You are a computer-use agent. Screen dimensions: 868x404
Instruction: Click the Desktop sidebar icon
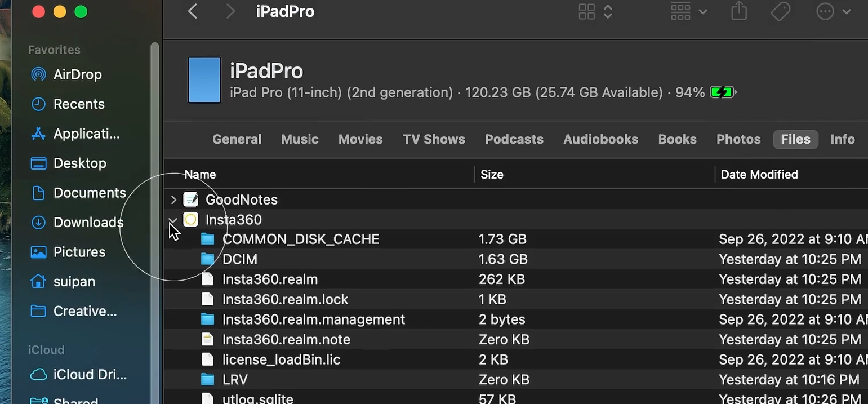click(x=38, y=163)
